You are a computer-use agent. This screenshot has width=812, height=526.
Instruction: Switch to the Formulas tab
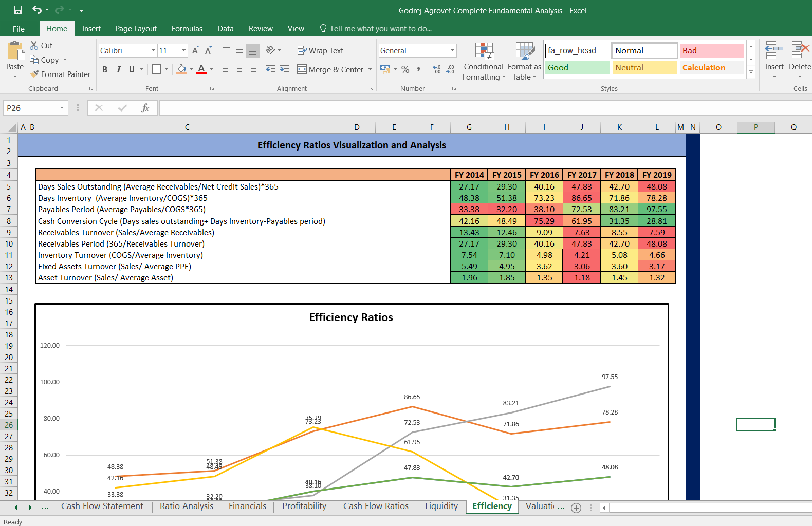[187, 29]
